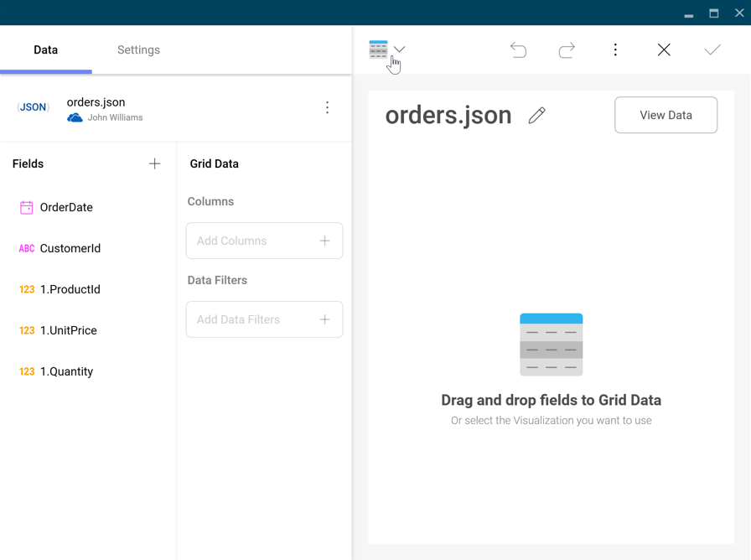
Task: Click the Data Filters section label
Action: coord(217,280)
